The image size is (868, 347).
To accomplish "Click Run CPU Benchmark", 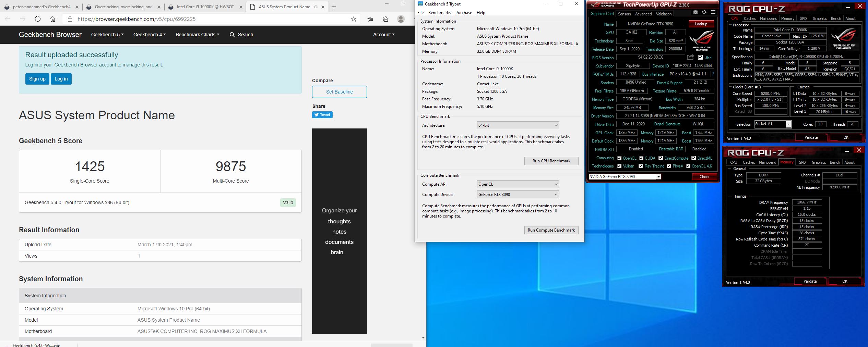I will click(551, 161).
